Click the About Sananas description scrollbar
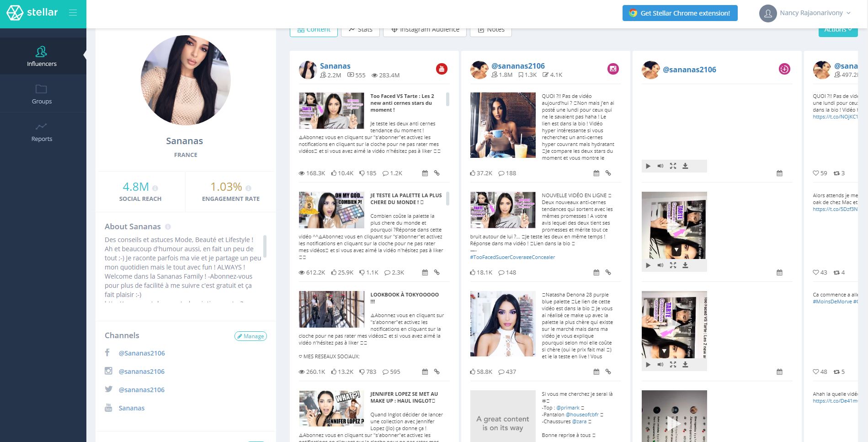 pyautogui.click(x=265, y=246)
